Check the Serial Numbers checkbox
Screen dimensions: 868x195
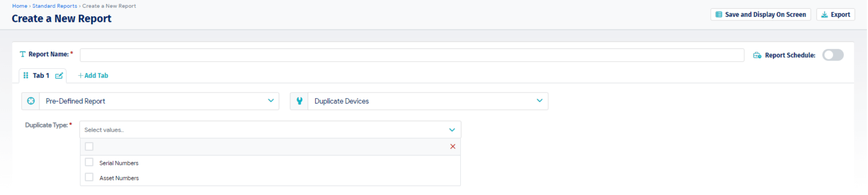89,162
